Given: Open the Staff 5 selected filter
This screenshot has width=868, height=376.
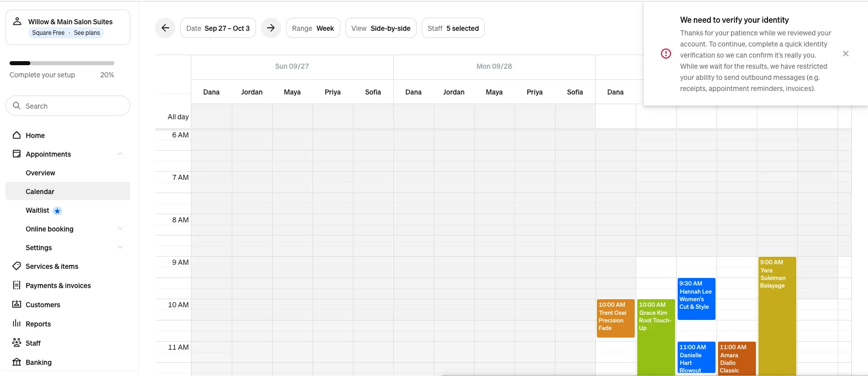Looking at the screenshot, I should 453,28.
